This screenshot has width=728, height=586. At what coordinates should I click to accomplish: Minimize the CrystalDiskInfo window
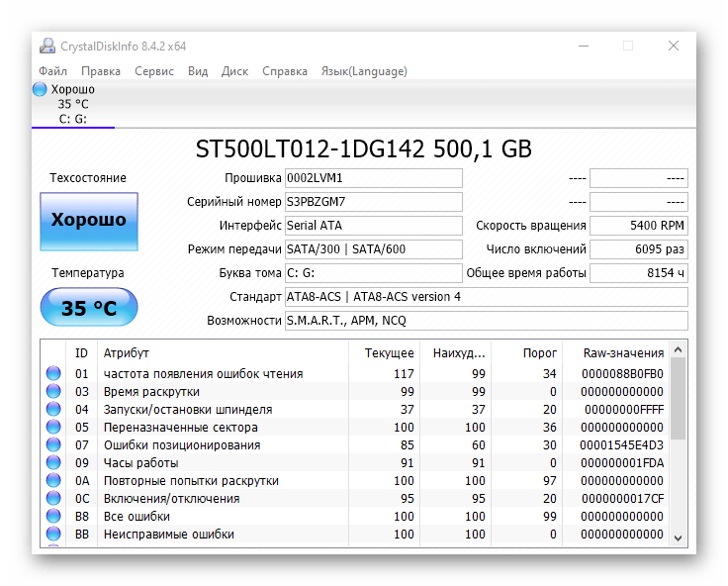(x=584, y=46)
